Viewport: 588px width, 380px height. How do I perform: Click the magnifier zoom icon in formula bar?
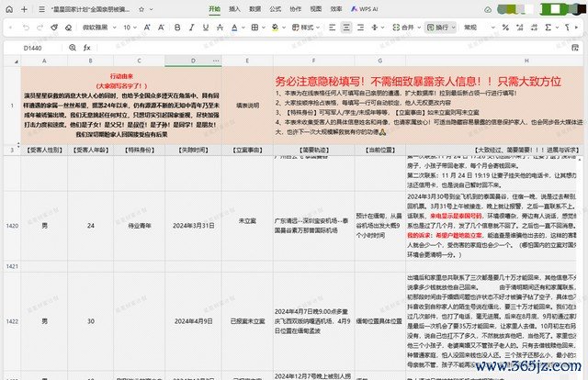[x=73, y=48]
